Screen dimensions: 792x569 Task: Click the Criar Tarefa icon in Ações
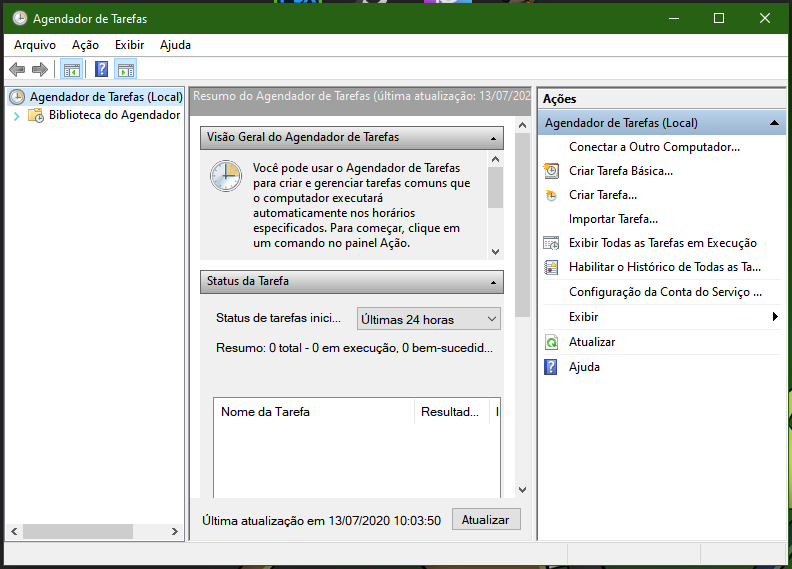pyautogui.click(x=551, y=195)
